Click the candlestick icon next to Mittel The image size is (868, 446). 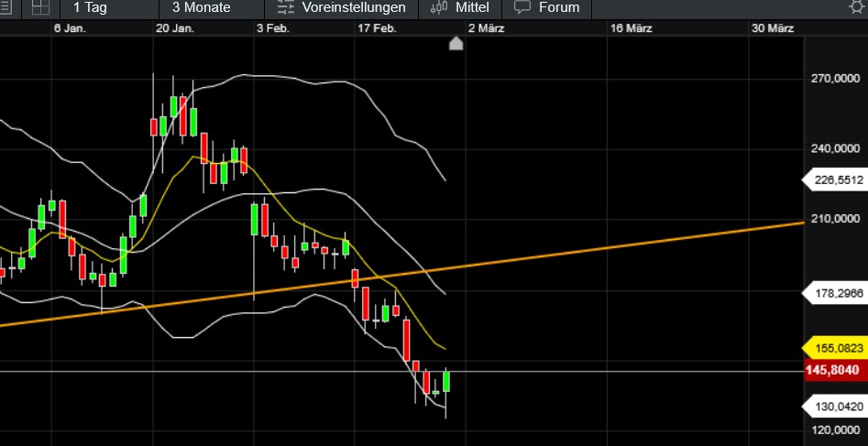click(x=439, y=7)
